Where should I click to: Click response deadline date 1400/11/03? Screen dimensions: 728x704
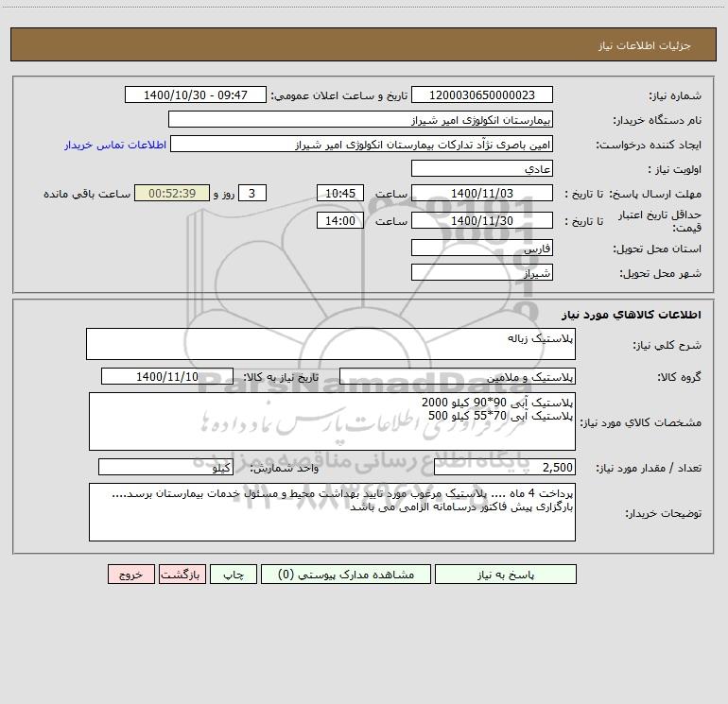482,193
